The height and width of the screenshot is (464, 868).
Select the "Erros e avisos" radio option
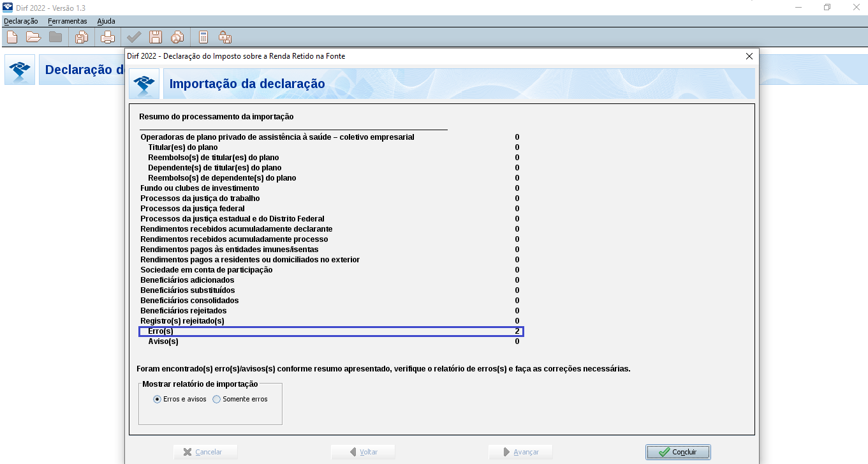tap(180, 399)
